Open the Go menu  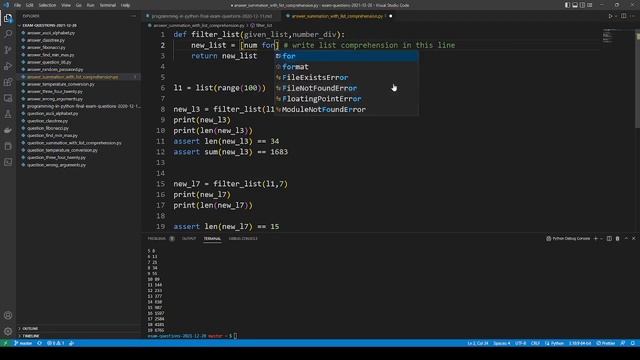click(x=78, y=5)
